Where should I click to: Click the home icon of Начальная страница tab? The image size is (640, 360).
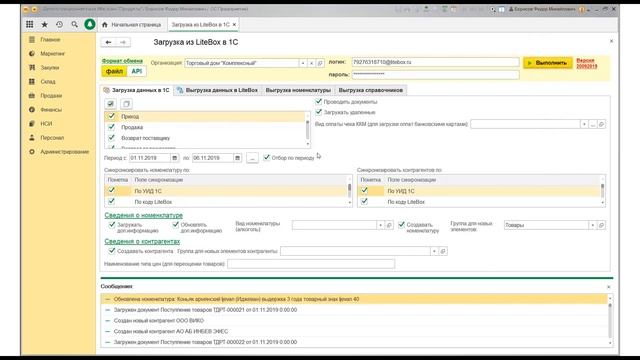(x=104, y=25)
